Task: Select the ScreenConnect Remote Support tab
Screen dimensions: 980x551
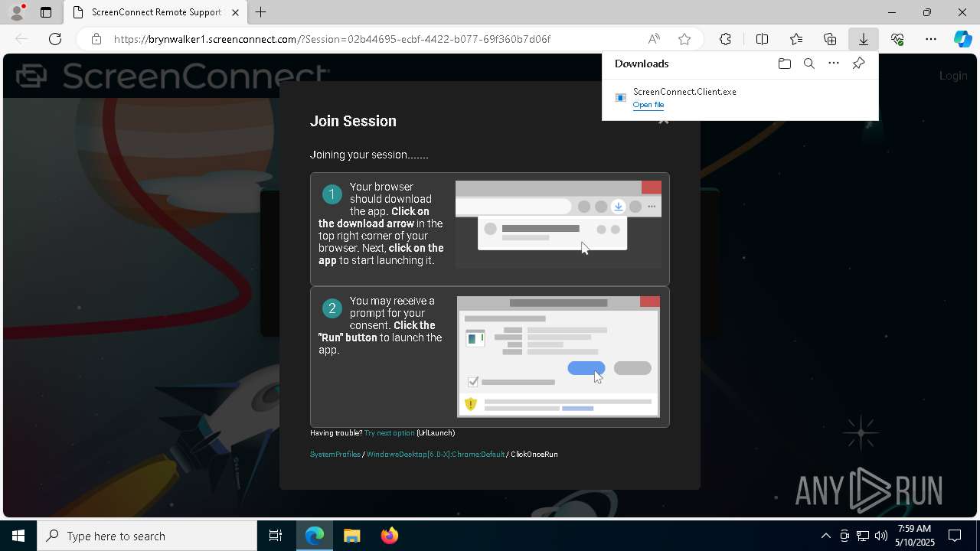Action: 155,12
